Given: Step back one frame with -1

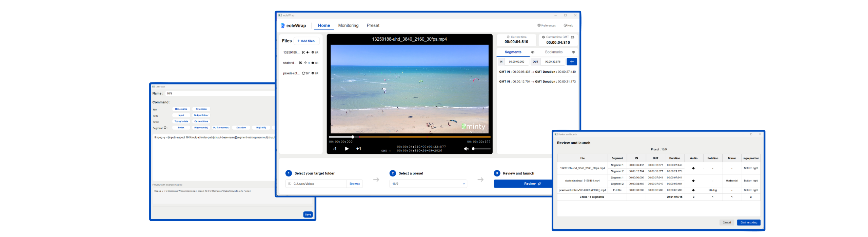Looking at the screenshot, I should pyautogui.click(x=334, y=149).
